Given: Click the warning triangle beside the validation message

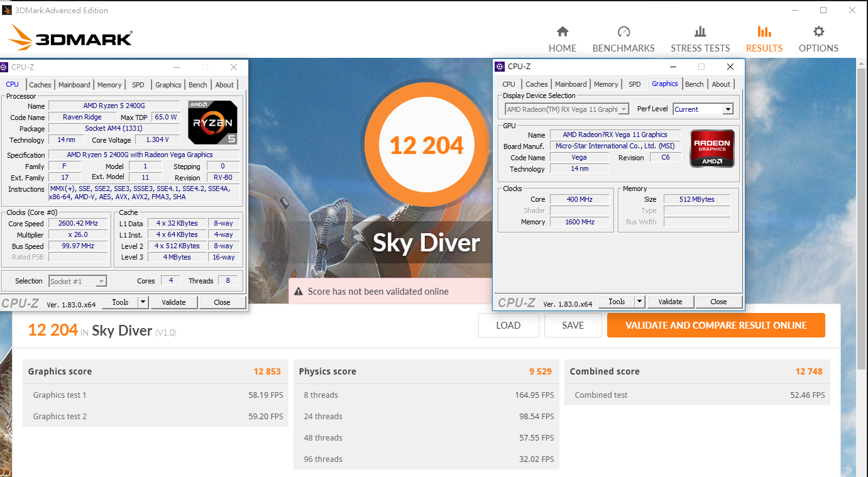Looking at the screenshot, I should tap(299, 292).
